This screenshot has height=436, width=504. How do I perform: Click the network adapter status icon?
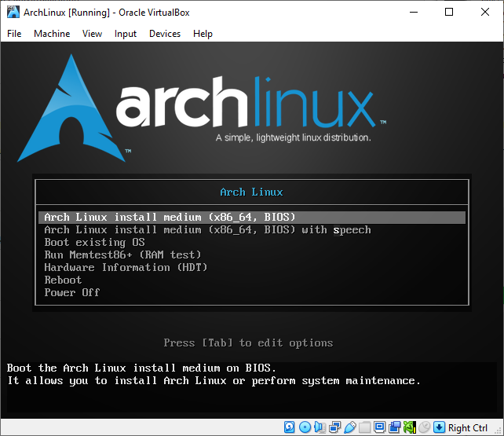334,427
